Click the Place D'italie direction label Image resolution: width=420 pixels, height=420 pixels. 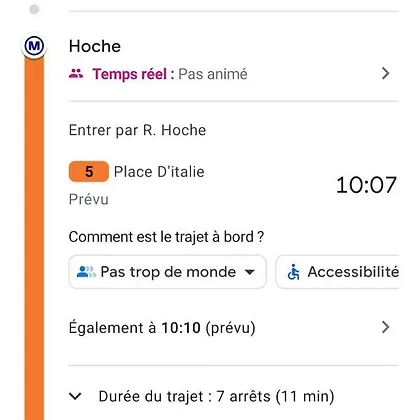tap(159, 172)
